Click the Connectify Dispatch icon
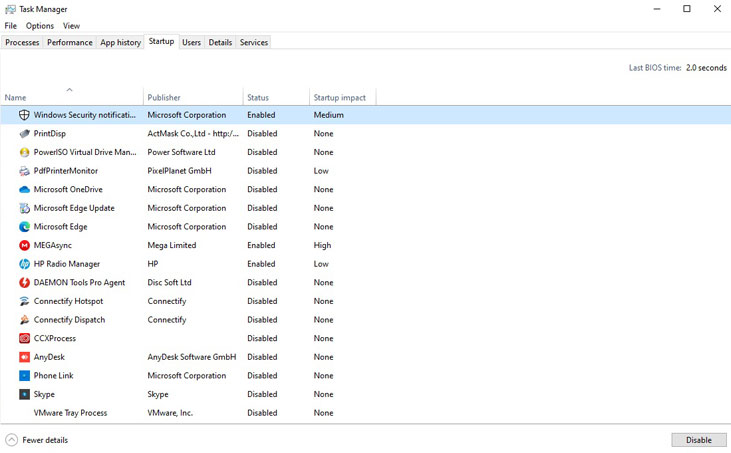Viewport: 731px width, 453px height. [24, 320]
